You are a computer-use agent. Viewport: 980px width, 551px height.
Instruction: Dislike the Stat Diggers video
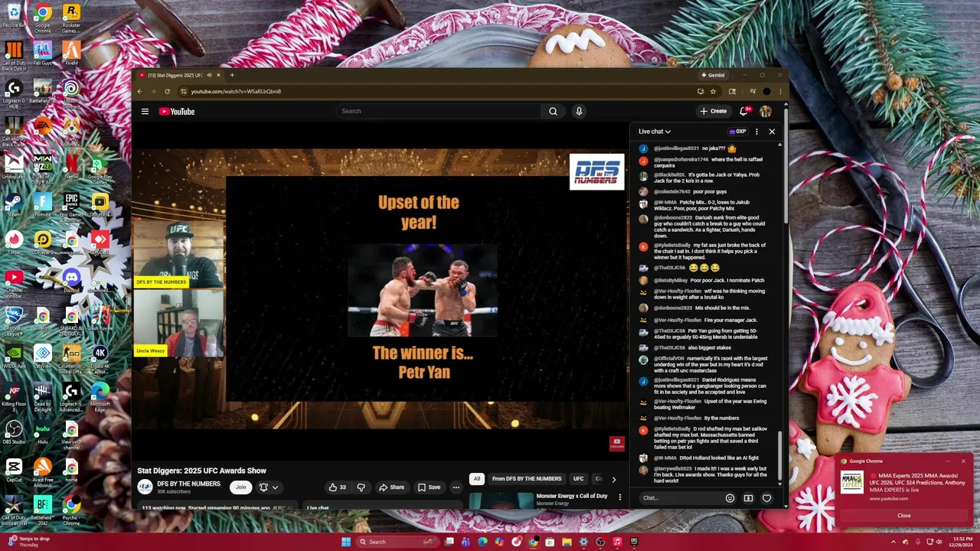click(x=361, y=487)
